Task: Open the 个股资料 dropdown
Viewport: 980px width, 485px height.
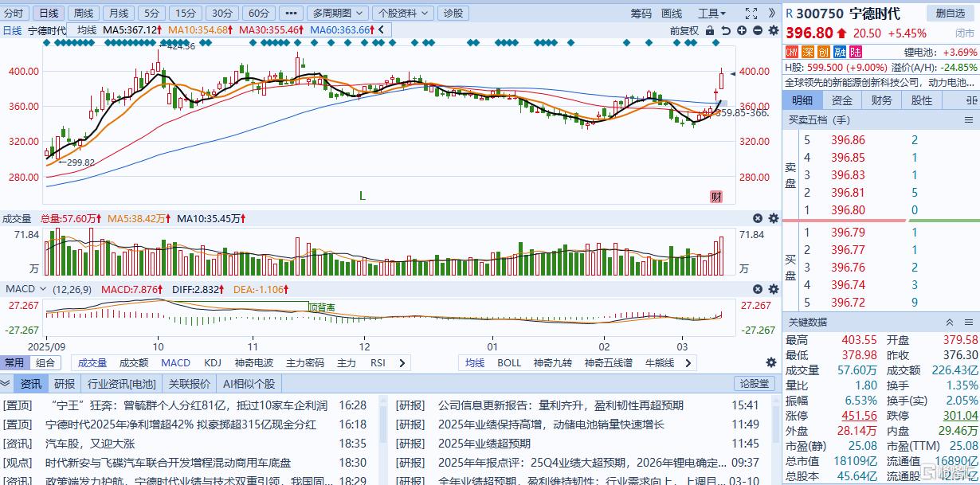Action: [403, 14]
